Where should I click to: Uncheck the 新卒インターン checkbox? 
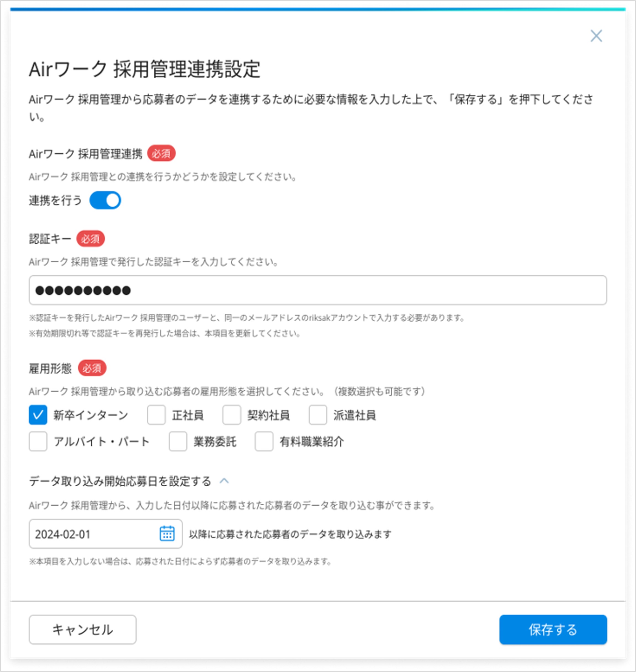pyautogui.click(x=38, y=415)
